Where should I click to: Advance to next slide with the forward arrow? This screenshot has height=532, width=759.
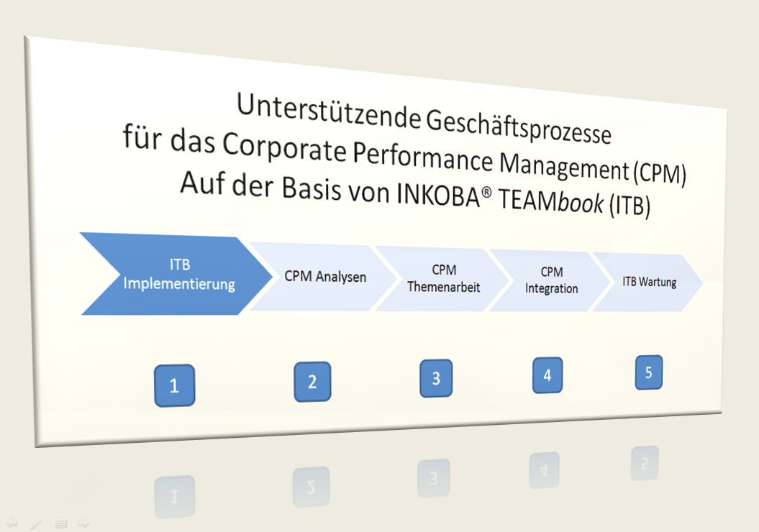tap(84, 523)
